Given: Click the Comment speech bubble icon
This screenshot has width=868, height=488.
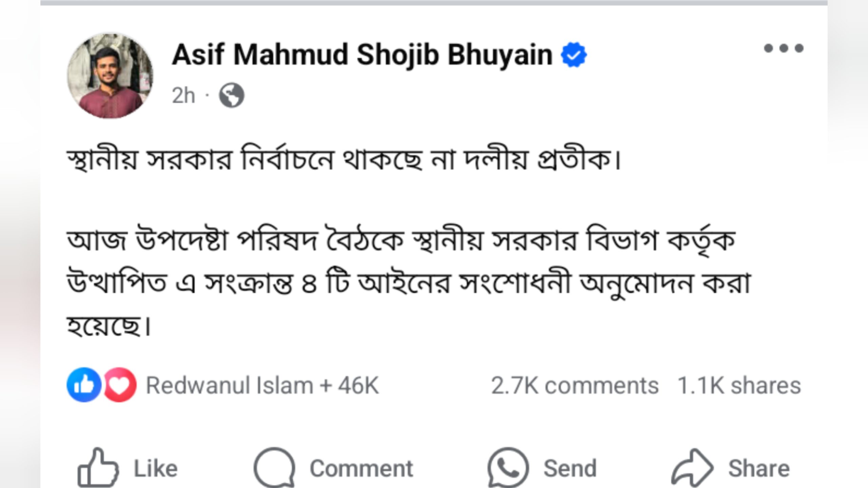Looking at the screenshot, I should pos(274,468).
